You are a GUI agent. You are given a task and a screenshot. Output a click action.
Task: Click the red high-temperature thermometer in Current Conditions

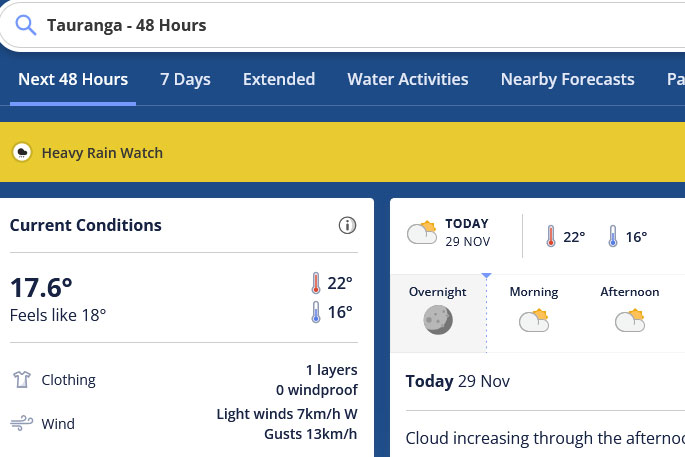coord(316,283)
